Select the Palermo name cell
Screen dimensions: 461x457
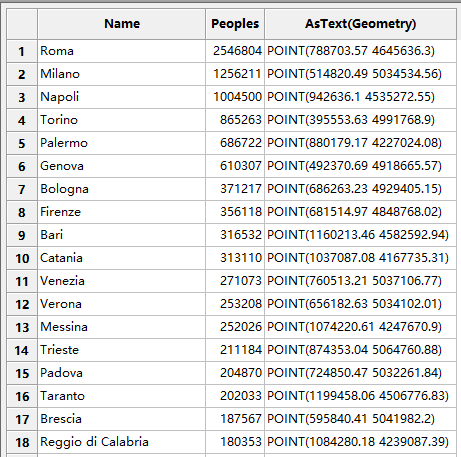(x=122, y=143)
